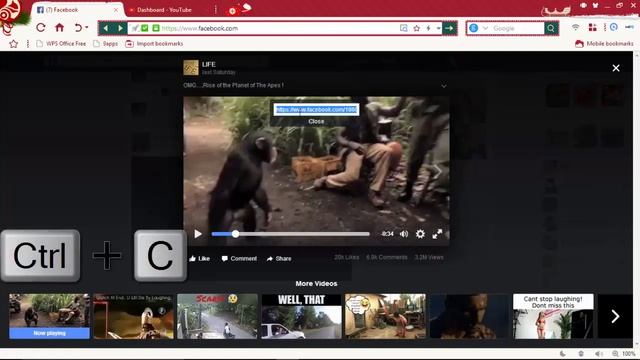The height and width of the screenshot is (360, 640).
Task: Enter fullscreen video mode
Action: tap(437, 234)
